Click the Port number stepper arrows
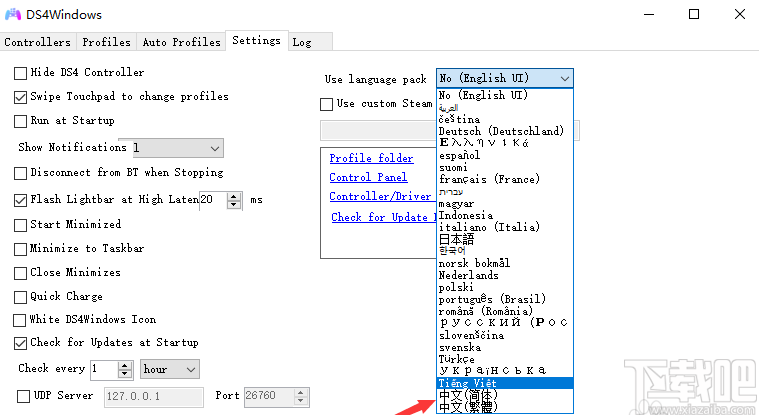This screenshot has width=759, height=415. [x=301, y=397]
